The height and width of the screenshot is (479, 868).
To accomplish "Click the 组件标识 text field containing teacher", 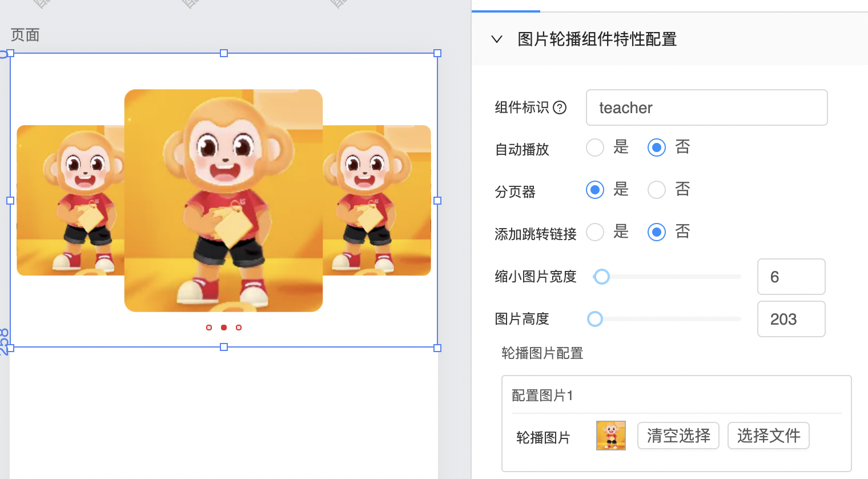I will (706, 107).
